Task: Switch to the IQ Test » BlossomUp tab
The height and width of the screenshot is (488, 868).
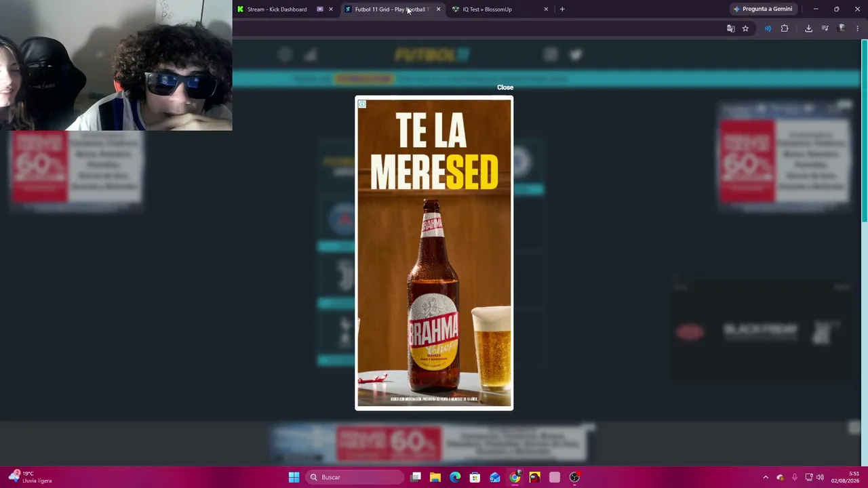Action: pos(487,9)
